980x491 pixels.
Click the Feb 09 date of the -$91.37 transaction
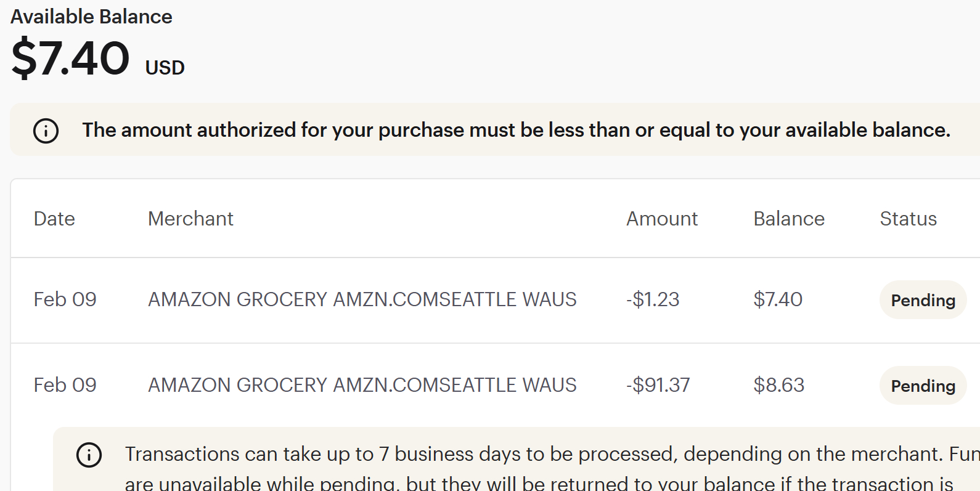(65, 385)
